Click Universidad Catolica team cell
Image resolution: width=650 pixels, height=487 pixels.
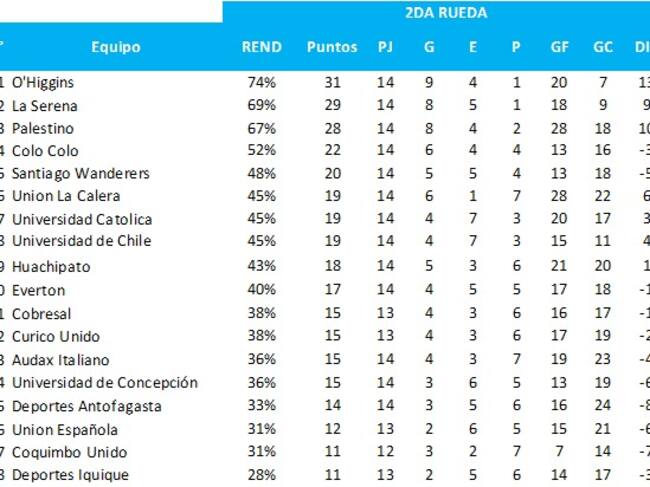(x=82, y=219)
